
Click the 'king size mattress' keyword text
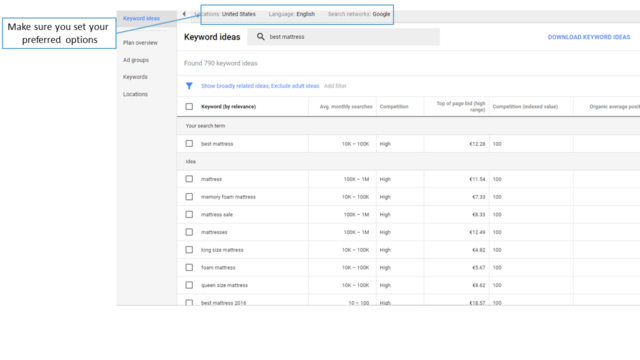tap(222, 250)
